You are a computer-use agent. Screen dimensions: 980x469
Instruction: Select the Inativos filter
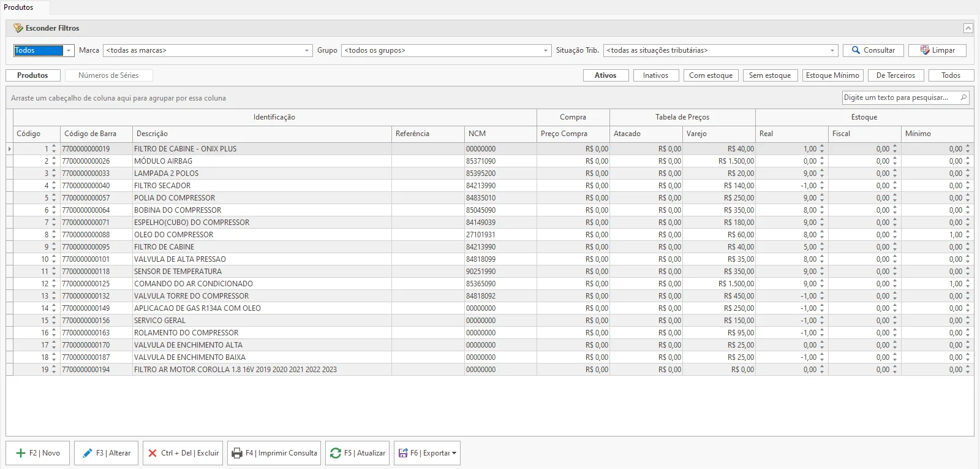coord(656,75)
